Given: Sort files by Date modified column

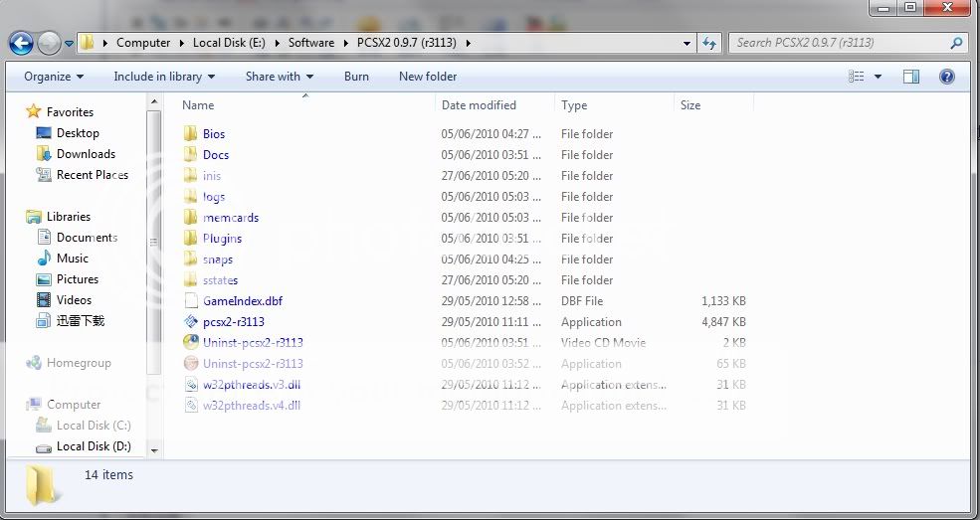Looking at the screenshot, I should tap(479, 105).
